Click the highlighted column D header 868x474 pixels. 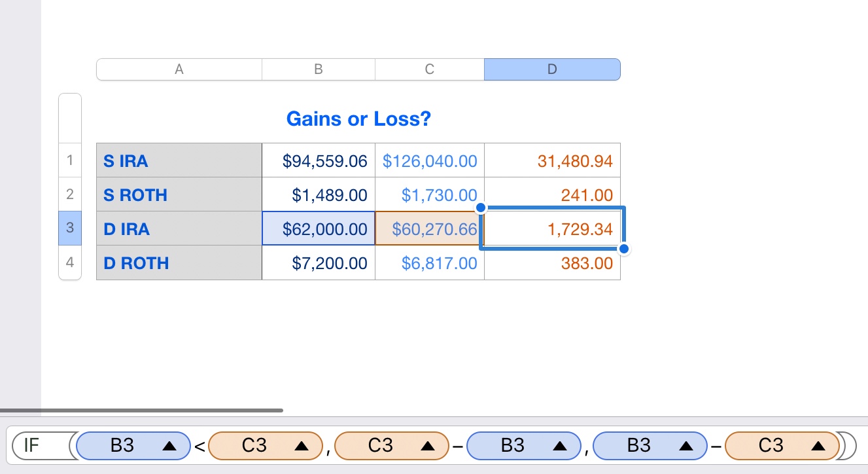click(x=551, y=69)
